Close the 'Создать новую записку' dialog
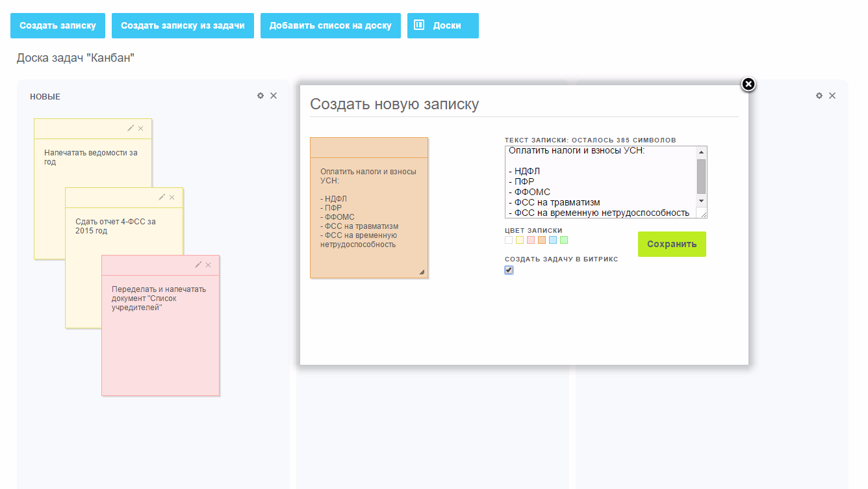This screenshot has height=489, width=868. pyautogui.click(x=748, y=84)
